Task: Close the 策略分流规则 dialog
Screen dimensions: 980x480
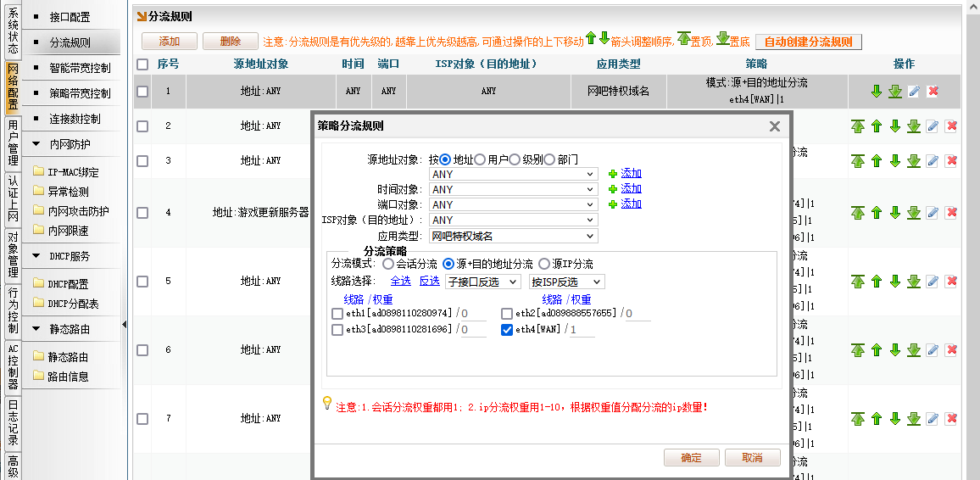Action: (774, 126)
